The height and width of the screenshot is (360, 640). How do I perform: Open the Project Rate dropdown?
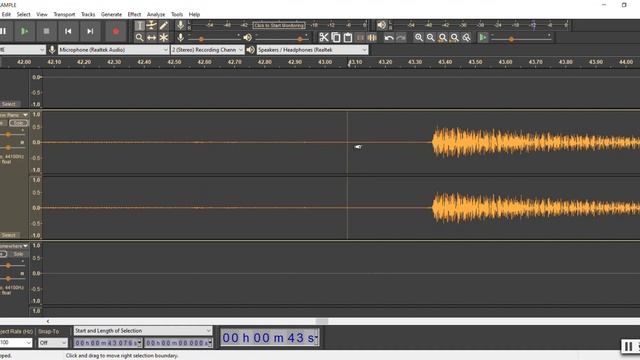[x=16, y=343]
